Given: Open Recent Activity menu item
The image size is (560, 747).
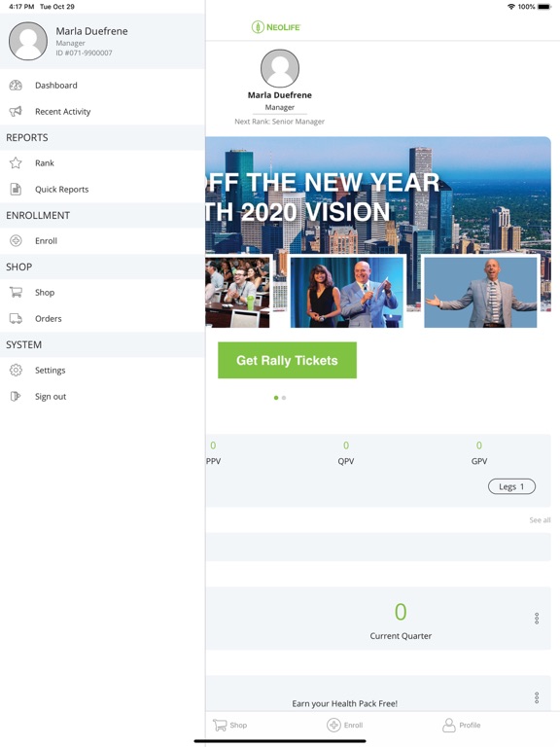Looking at the screenshot, I should point(102,112).
